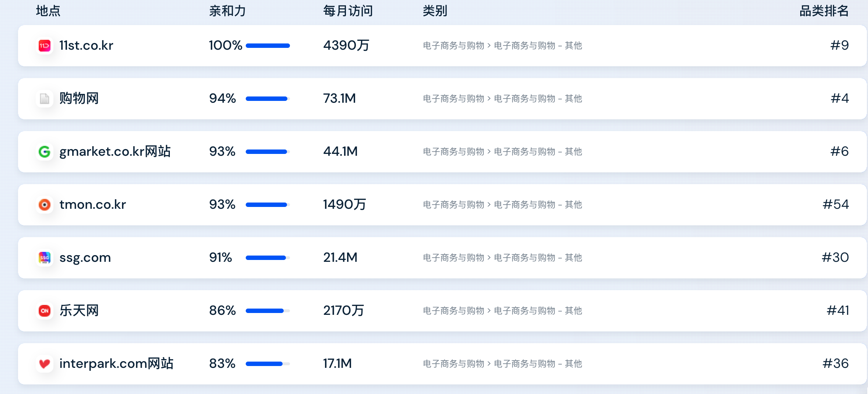Open the 11st.co.kr site link
The height and width of the screenshot is (394, 868).
86,45
